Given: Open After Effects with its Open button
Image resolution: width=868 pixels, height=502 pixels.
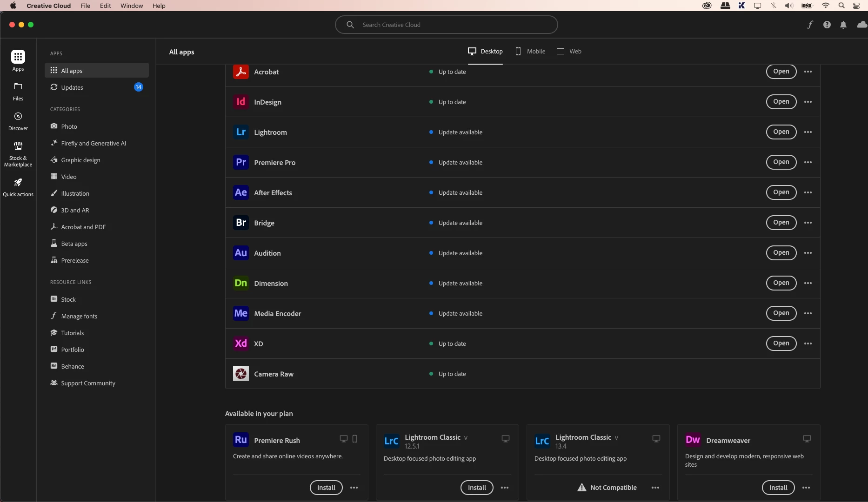Looking at the screenshot, I should 781,192.
